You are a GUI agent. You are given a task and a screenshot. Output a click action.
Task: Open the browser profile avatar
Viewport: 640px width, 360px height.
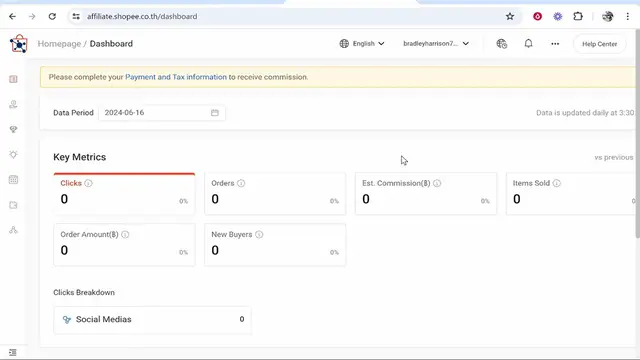pos(608,16)
